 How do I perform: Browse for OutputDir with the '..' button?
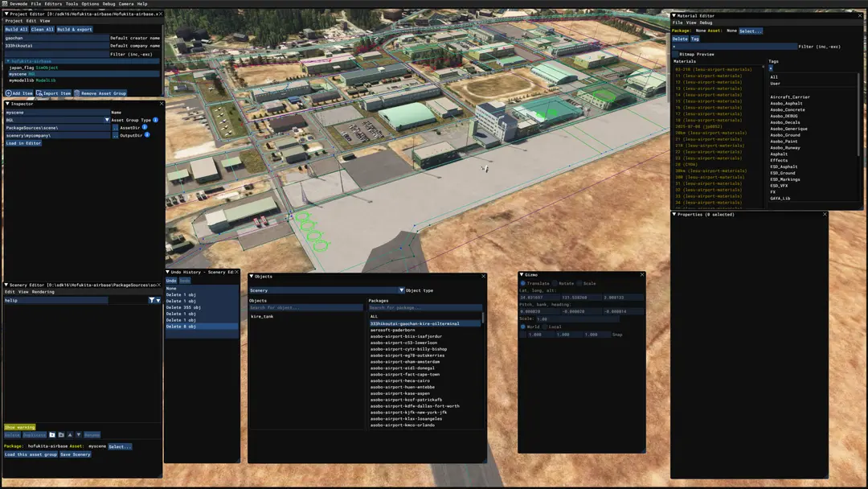[115, 135]
